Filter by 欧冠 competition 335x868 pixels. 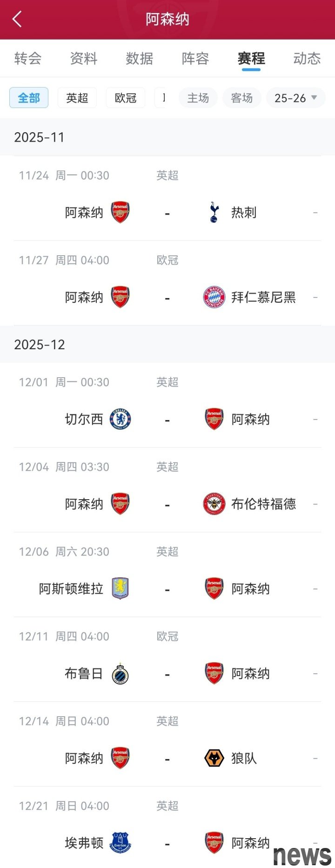click(126, 98)
